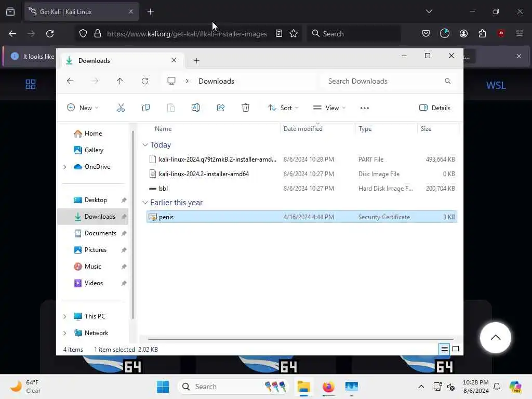
Task: Select the kali-linux PART File row
Action: tap(302, 159)
